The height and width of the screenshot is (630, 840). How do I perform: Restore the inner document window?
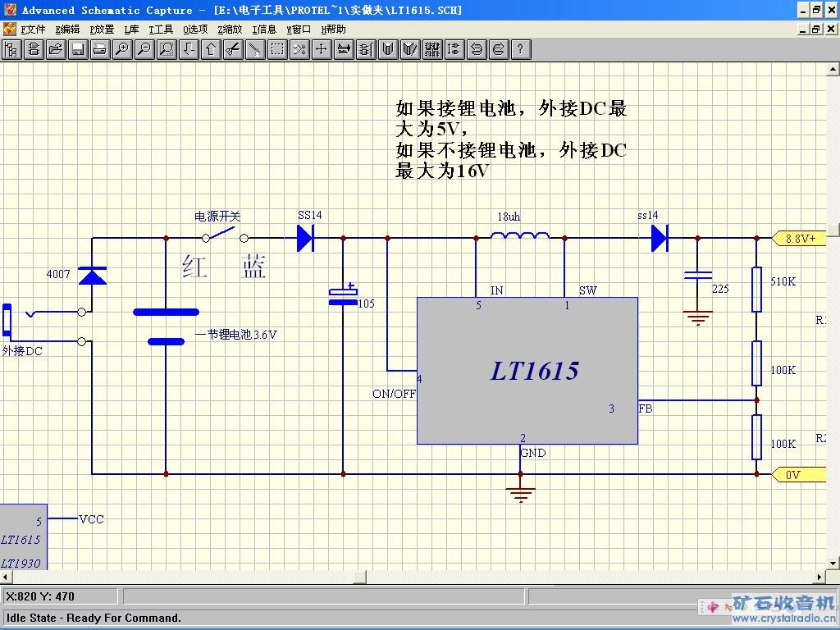[x=816, y=29]
